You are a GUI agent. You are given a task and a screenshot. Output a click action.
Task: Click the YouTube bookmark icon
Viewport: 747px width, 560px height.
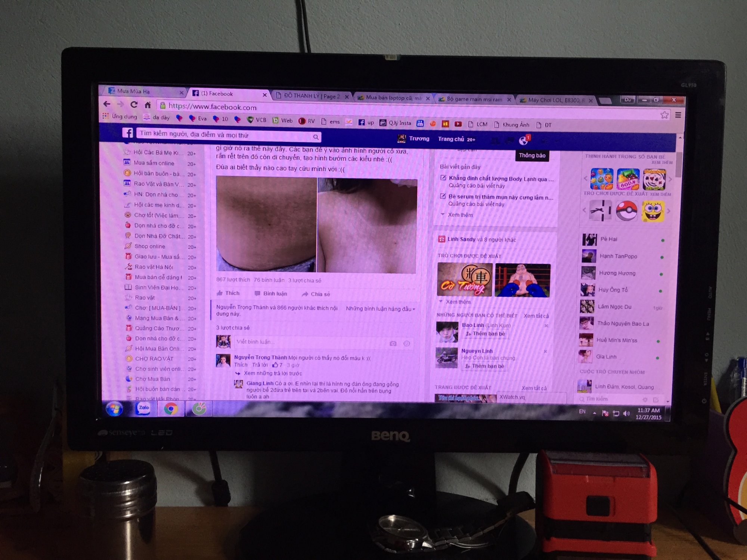point(458,124)
